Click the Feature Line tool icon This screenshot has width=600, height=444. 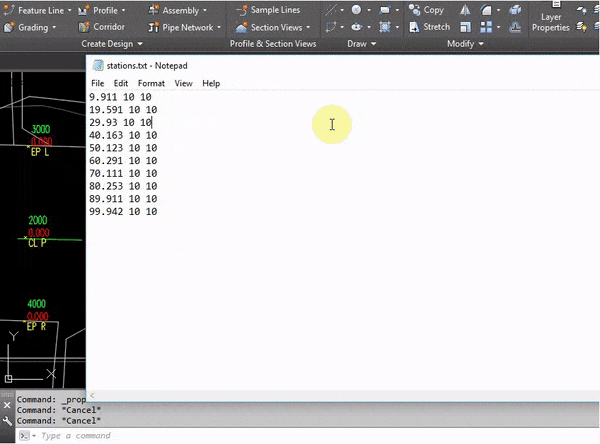point(8,10)
